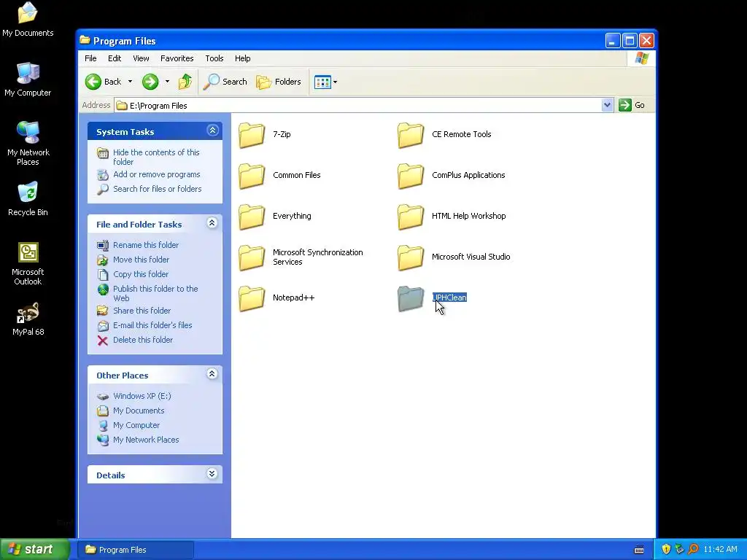
Task: Collapse the System Tasks panel
Action: tap(212, 130)
